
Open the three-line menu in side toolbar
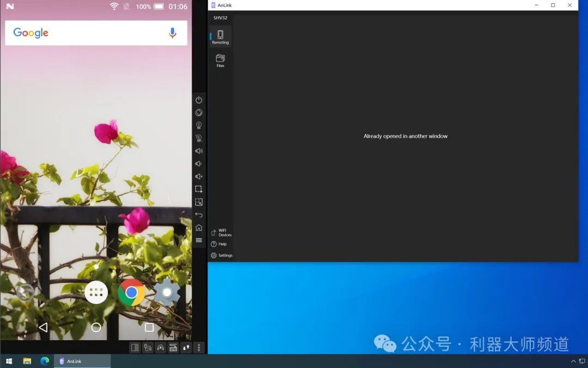pyautogui.click(x=199, y=240)
